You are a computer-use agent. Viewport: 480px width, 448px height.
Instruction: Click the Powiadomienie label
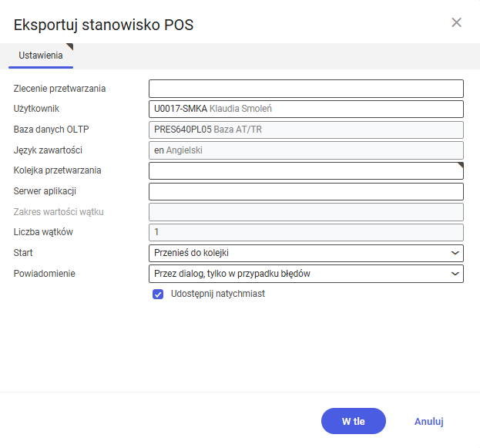(45, 273)
